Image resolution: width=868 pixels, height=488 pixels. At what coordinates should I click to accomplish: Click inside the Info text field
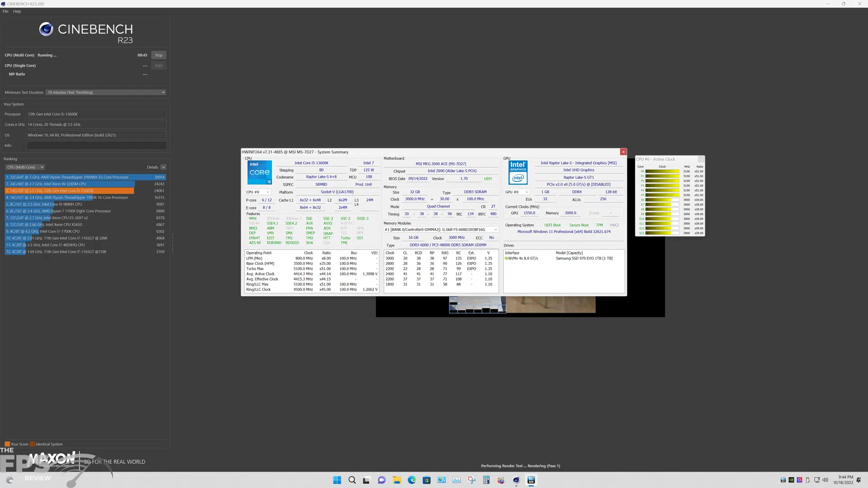96,145
